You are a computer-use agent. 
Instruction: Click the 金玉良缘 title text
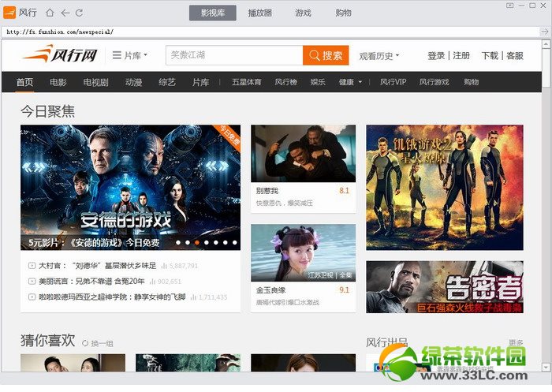270,290
